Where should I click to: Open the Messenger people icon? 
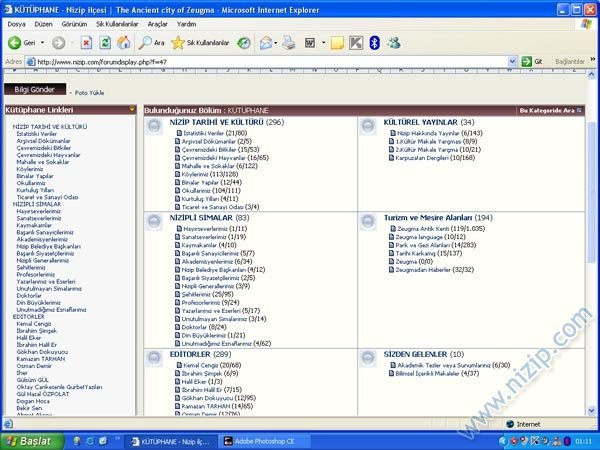click(394, 43)
